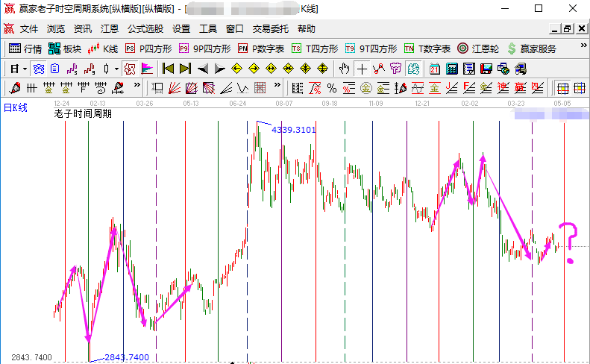Click the calendar date icon
590x364 pixels.
pyautogui.click(x=434, y=69)
